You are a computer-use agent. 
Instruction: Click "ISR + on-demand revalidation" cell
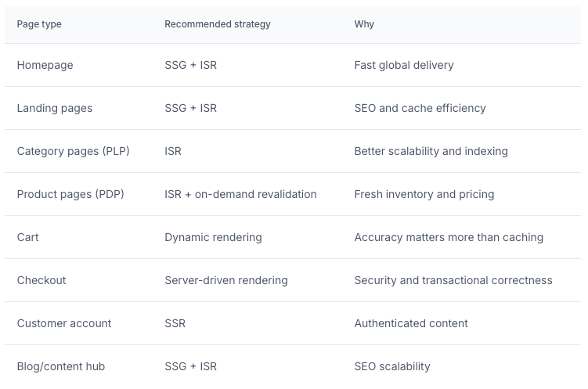(240, 194)
